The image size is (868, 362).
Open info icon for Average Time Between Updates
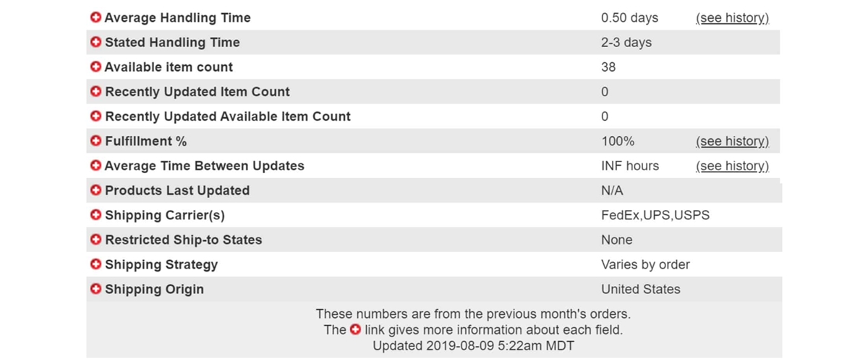point(95,166)
